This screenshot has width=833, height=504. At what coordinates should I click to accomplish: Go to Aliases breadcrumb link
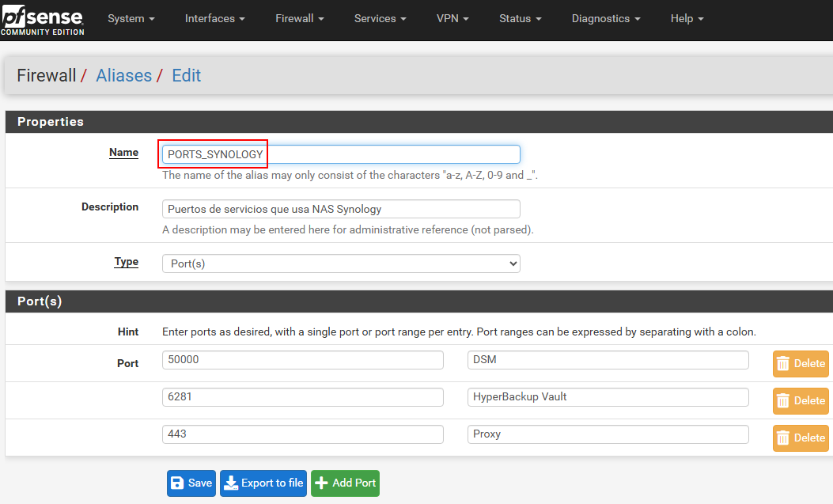coord(123,75)
